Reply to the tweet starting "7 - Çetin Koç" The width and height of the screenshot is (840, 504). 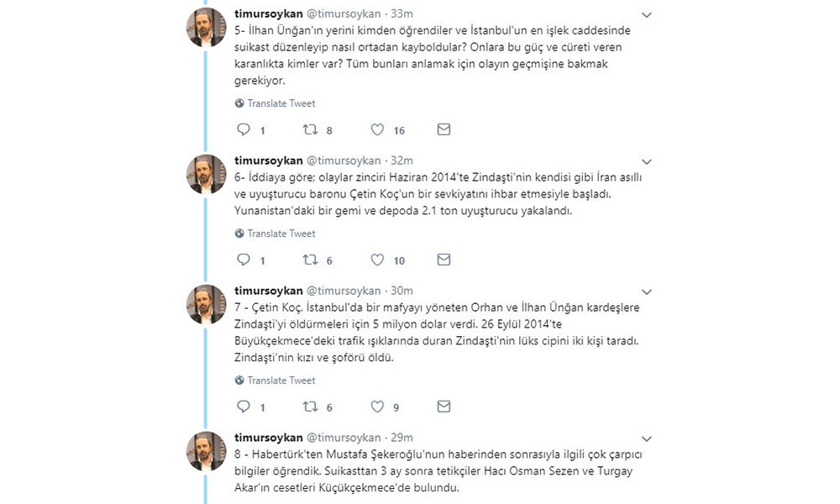coord(244,407)
